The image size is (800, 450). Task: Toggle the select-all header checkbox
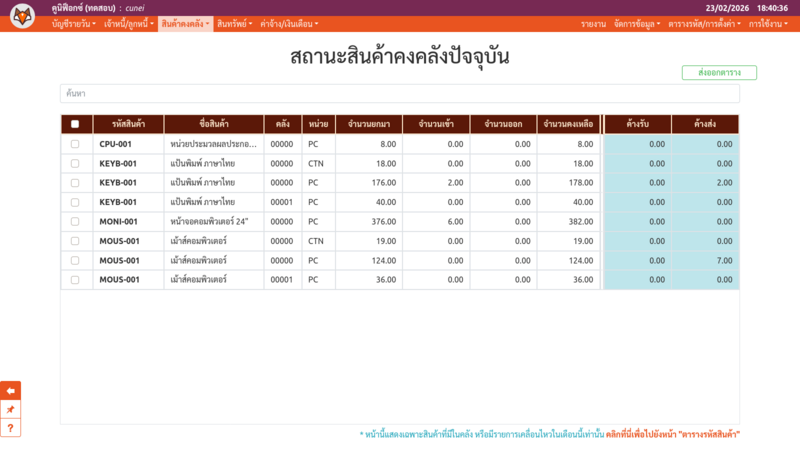coord(75,124)
